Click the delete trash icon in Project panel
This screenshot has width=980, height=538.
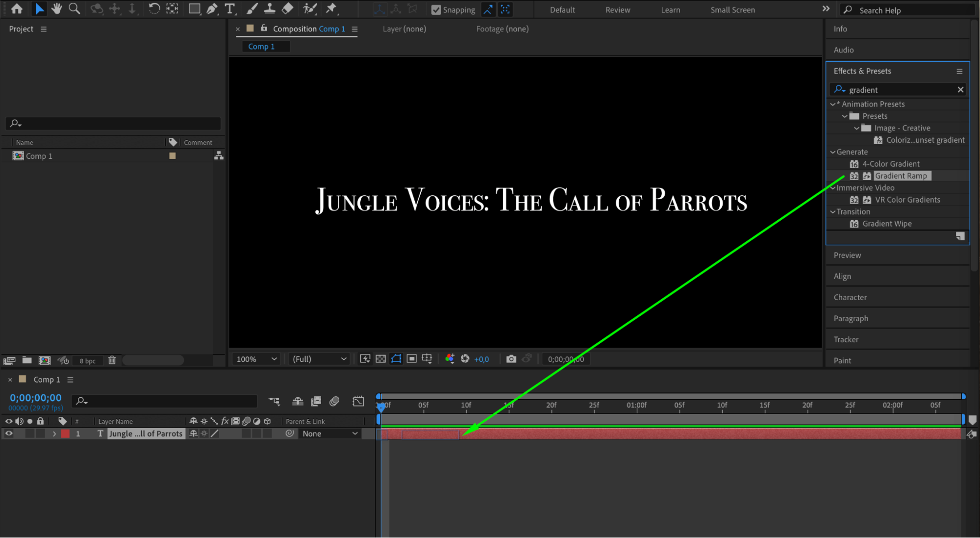coord(112,360)
